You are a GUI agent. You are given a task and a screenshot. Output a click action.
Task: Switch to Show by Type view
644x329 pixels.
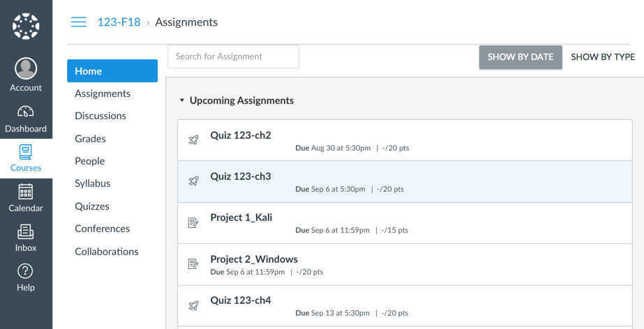(x=603, y=57)
